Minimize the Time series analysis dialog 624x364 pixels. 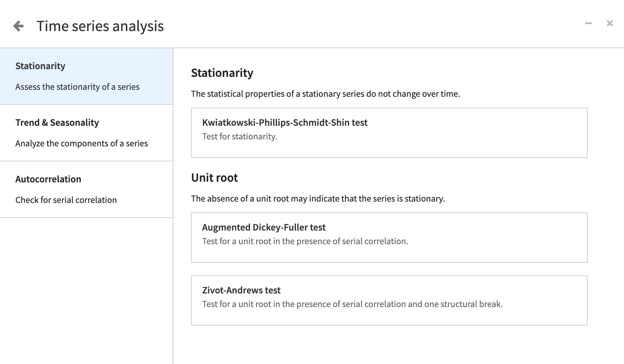coord(588,23)
